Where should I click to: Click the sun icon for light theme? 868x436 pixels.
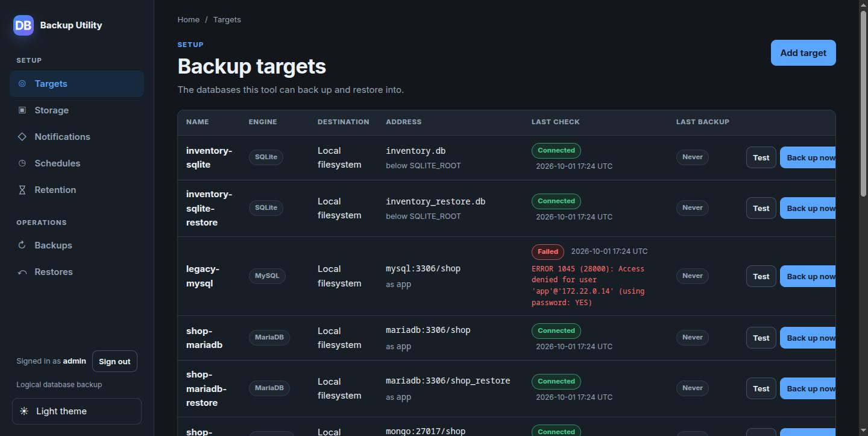(x=24, y=411)
